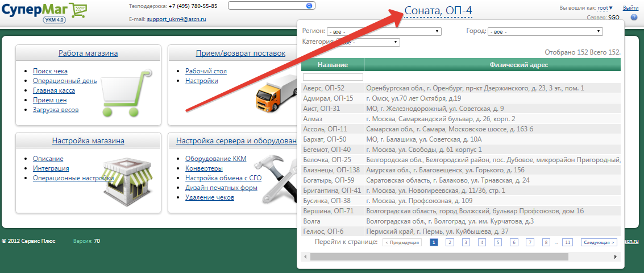Select the Аверс, ОП-52 store row
Screen dimensions: 644x273
click(332, 88)
